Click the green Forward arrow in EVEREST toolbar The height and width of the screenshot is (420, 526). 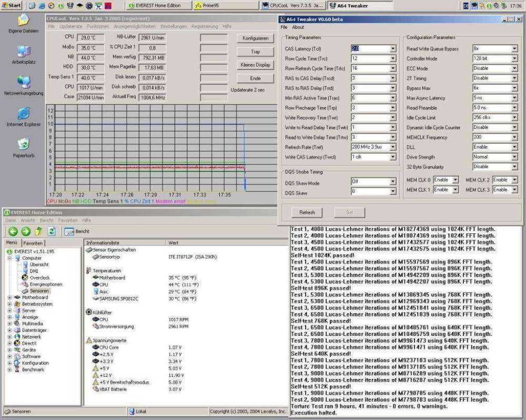(x=26, y=231)
